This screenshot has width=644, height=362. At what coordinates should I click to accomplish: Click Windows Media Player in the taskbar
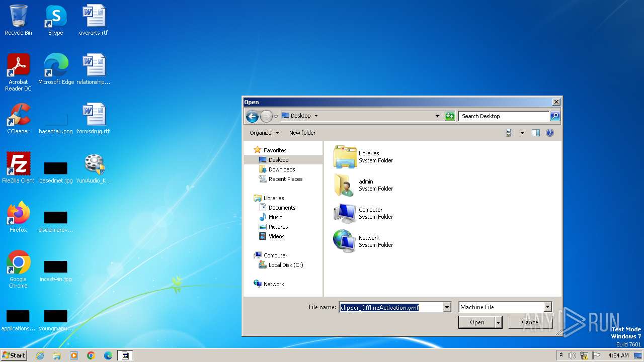[74, 355]
